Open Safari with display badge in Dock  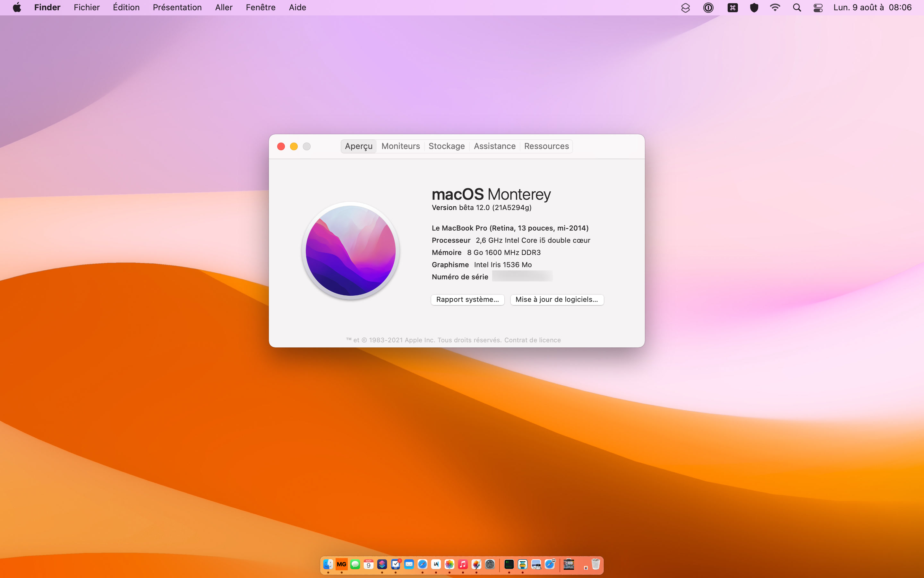tap(550, 564)
